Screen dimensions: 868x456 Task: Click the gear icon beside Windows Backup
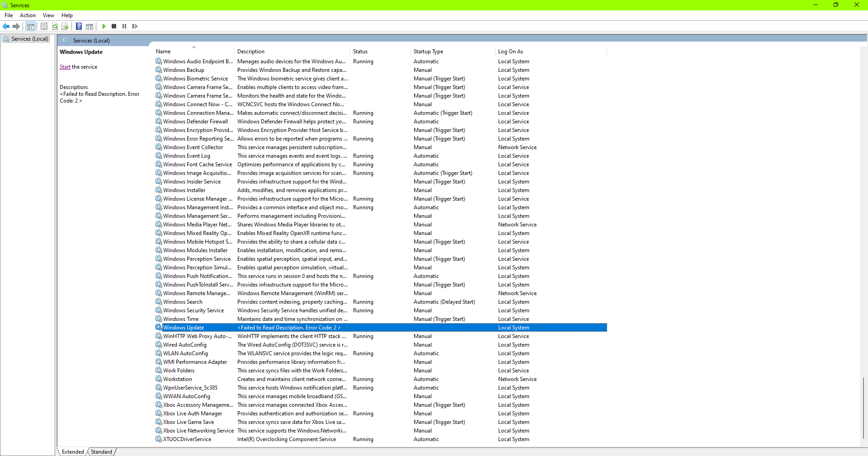click(159, 70)
